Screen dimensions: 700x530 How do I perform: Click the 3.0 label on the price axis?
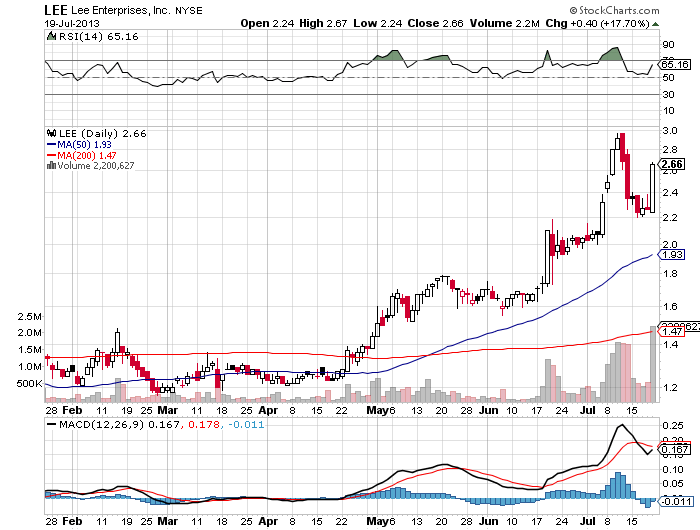[671, 131]
